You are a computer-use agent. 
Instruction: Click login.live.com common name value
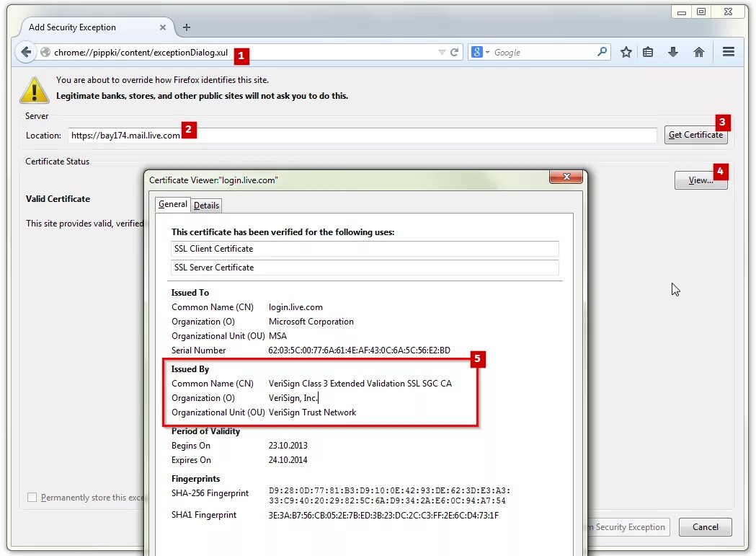[x=295, y=307]
